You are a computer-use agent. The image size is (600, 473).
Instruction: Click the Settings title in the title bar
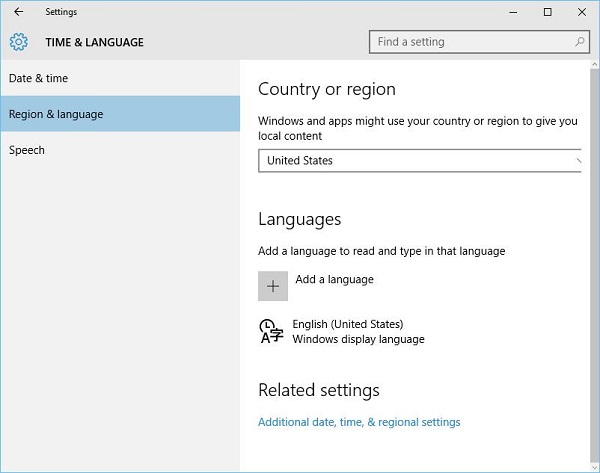(x=61, y=12)
